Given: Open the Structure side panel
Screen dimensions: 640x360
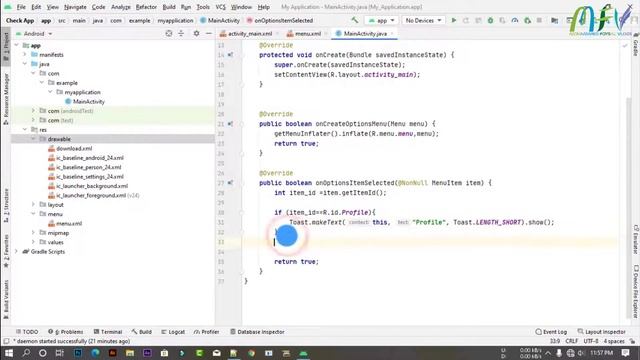Looking at the screenshot, I should 6,205.
